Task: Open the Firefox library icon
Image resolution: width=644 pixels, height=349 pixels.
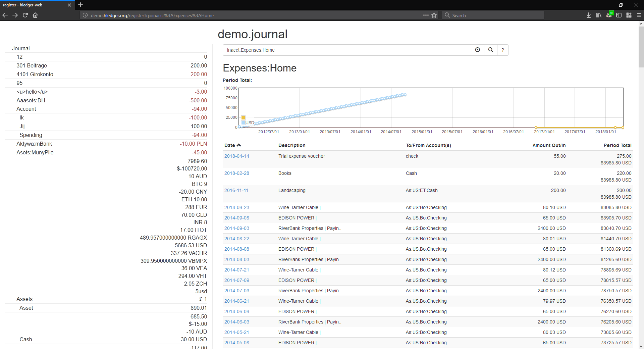Action: pyautogui.click(x=598, y=15)
